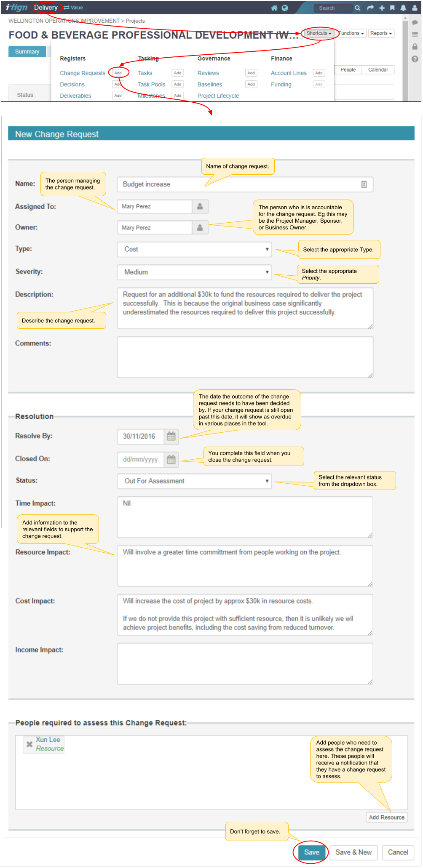Click the share arrow icon in top bar

(370, 8)
